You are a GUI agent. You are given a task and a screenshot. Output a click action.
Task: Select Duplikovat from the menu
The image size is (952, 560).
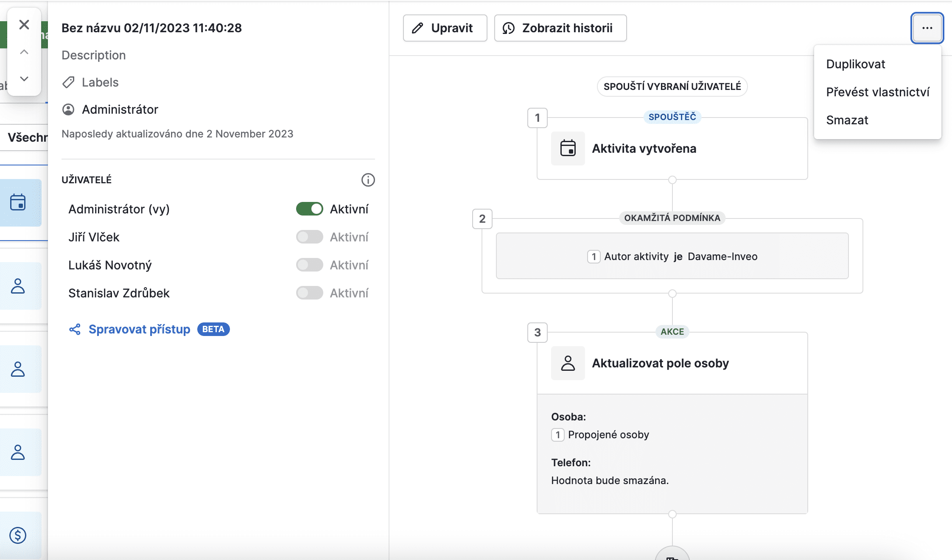click(x=855, y=64)
